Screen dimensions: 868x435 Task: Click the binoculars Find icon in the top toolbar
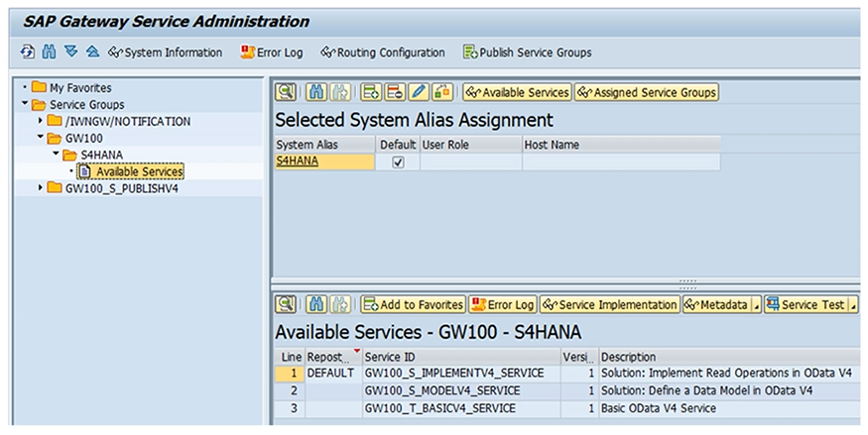[x=48, y=53]
